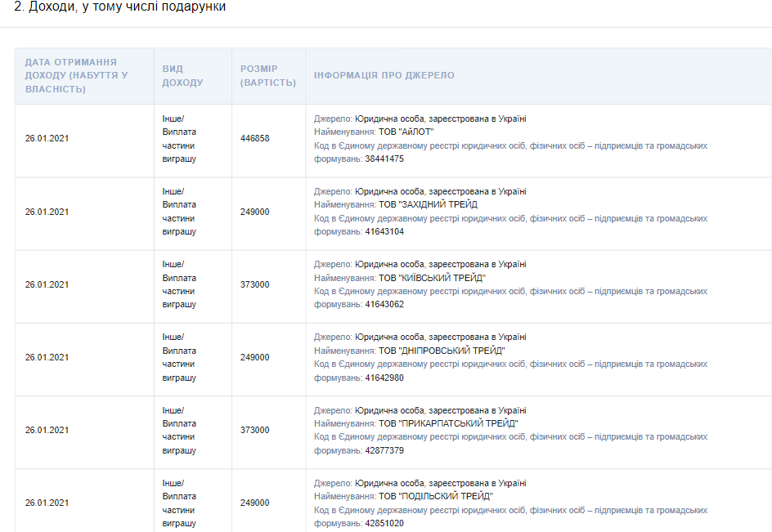The image size is (772, 532).
Task: Select the amount 373000 in the КИЇВСЬКИЙ ТРЕЙД row
Action: click(x=254, y=284)
